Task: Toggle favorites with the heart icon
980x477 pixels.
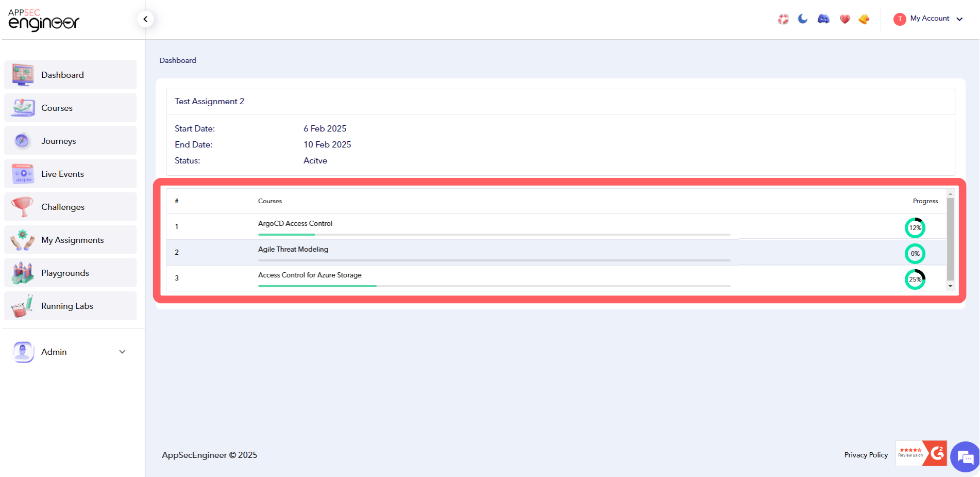Action: (x=845, y=19)
